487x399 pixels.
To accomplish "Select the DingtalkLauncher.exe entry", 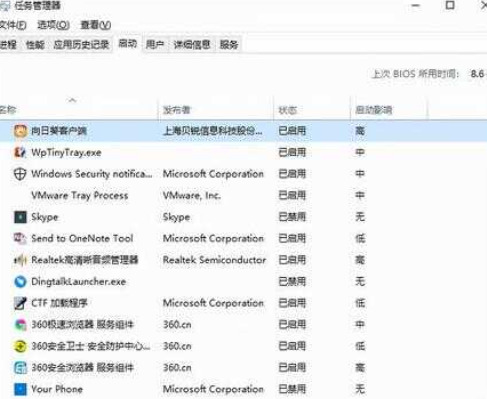I will pos(78,282).
